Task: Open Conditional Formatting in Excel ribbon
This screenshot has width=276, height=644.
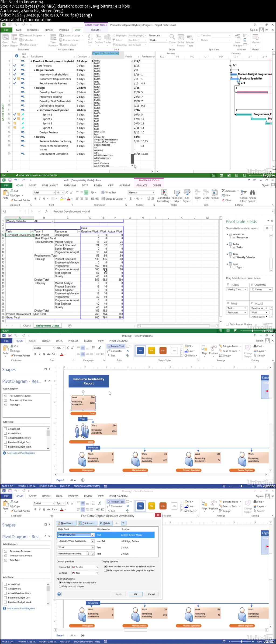Action: tap(164, 196)
